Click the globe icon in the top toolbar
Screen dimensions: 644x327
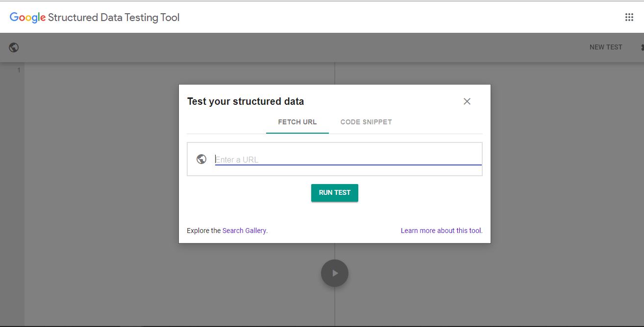pyautogui.click(x=14, y=47)
